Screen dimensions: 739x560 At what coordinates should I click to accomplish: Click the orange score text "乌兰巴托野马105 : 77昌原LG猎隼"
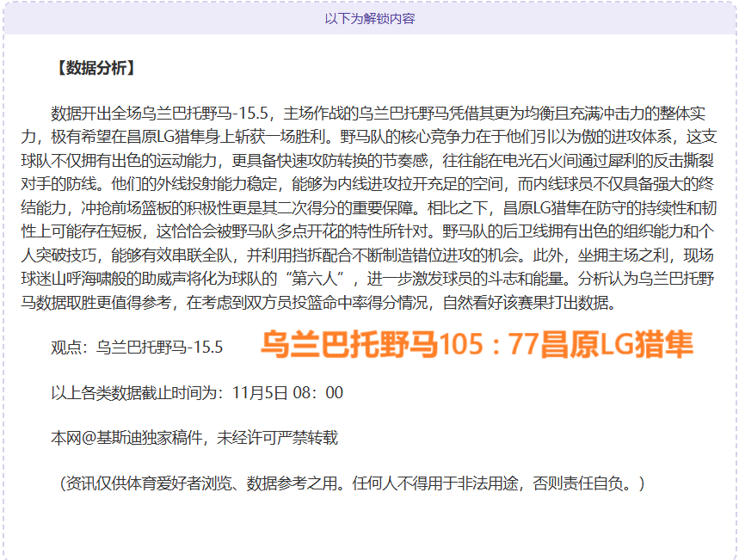[x=477, y=345]
